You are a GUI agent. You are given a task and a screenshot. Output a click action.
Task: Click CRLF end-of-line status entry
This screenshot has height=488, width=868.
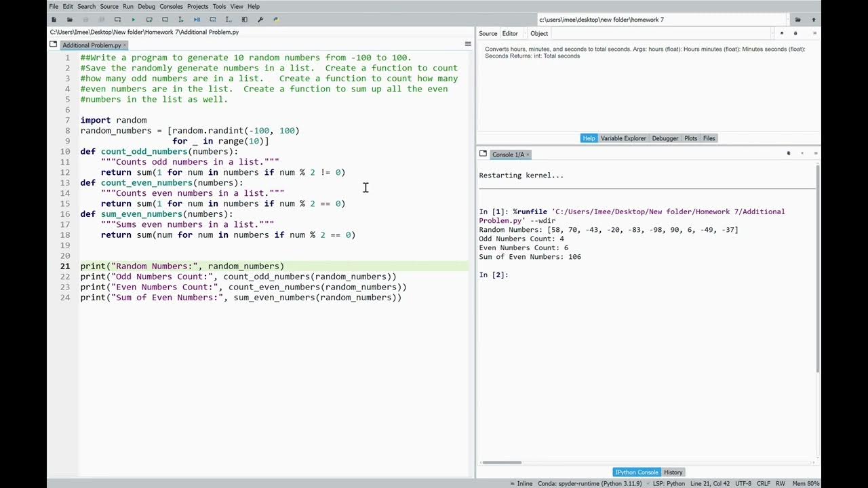tap(764, 483)
